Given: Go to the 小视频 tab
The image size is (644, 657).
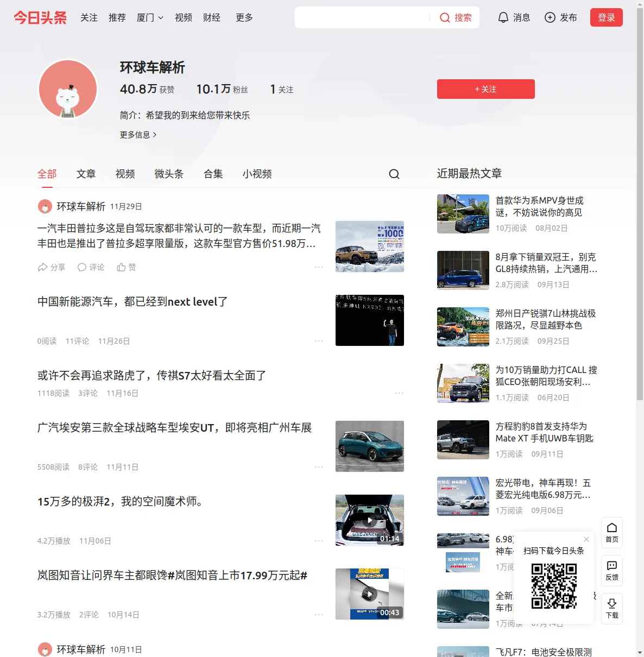Looking at the screenshot, I should 257,174.
